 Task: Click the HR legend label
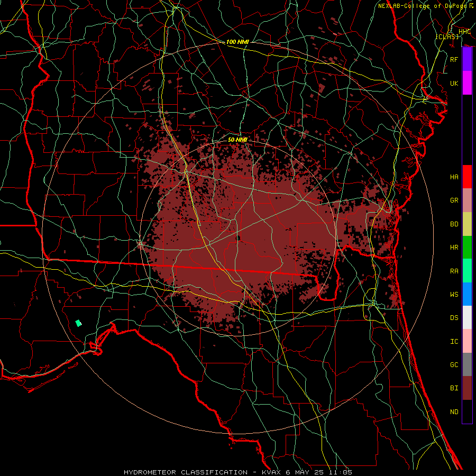point(454,248)
